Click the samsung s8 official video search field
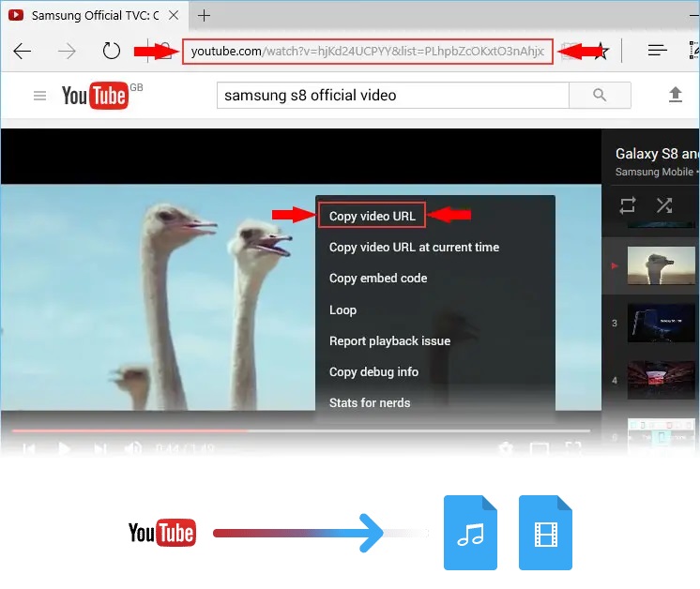Screen dimensions: 700x589 click(393, 95)
